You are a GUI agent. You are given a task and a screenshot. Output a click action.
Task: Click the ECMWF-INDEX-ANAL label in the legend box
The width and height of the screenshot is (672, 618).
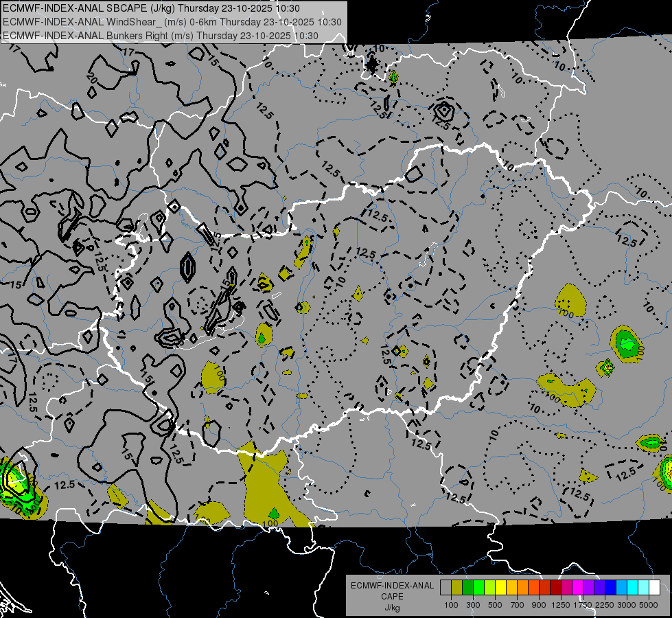[x=392, y=586]
